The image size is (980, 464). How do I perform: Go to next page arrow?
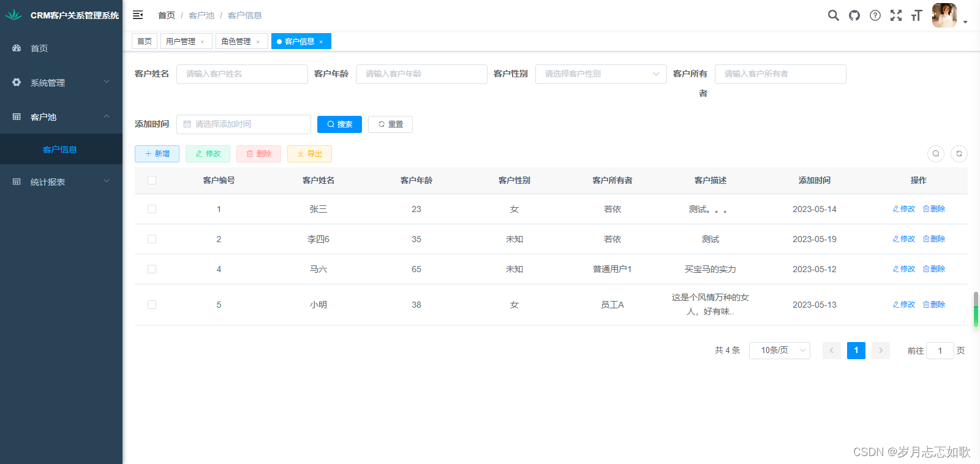tap(881, 350)
